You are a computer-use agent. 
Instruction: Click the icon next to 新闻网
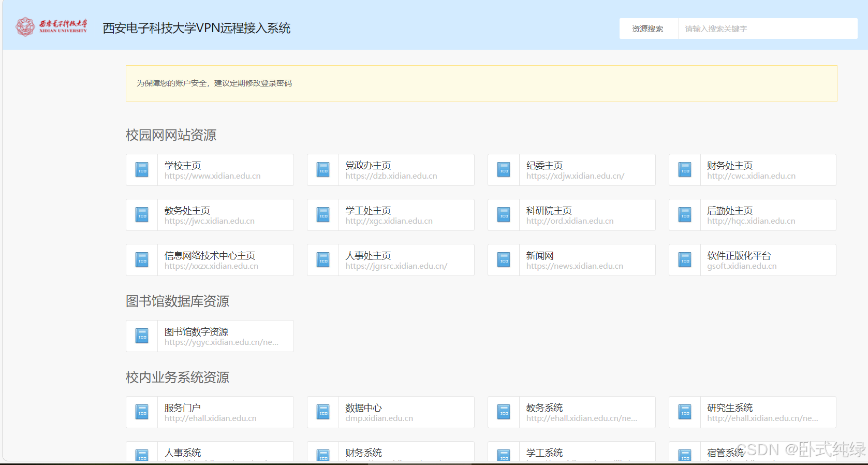click(x=504, y=260)
